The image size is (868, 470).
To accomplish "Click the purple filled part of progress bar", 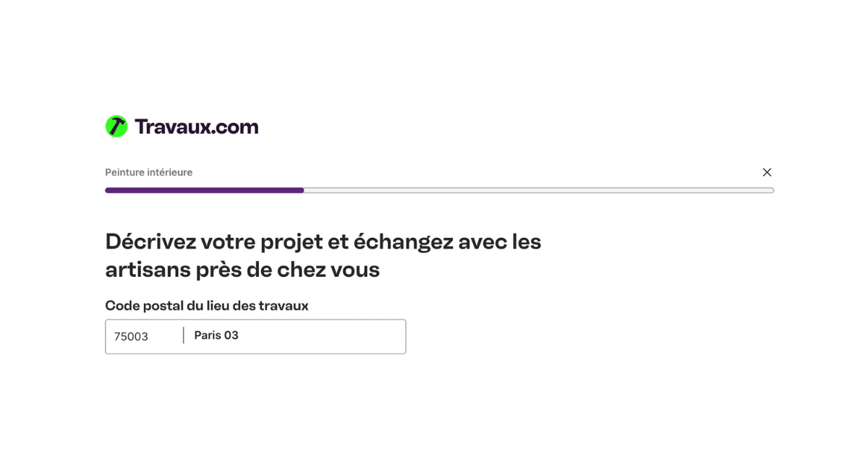I will [204, 190].
